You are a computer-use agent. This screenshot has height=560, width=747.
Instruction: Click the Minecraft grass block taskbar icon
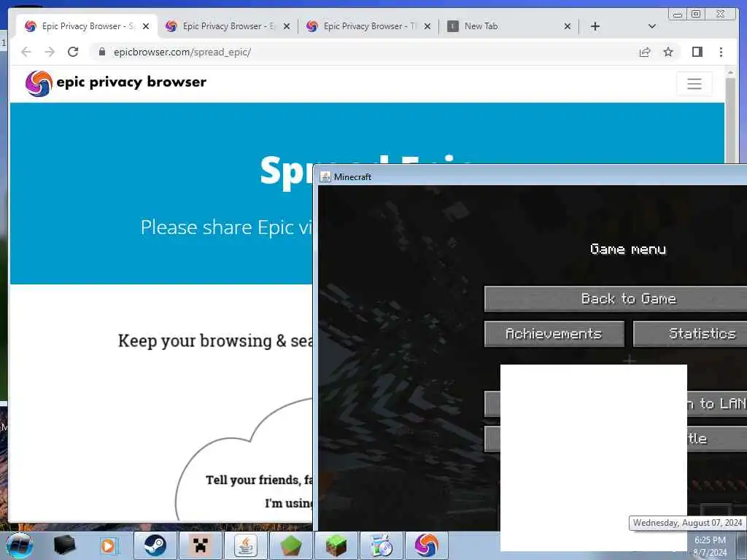coord(336,545)
